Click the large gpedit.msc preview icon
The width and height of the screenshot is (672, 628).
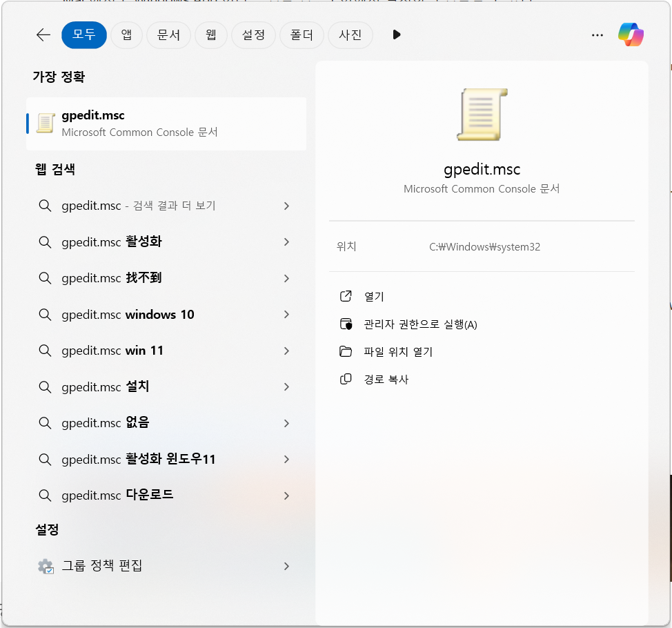(482, 114)
